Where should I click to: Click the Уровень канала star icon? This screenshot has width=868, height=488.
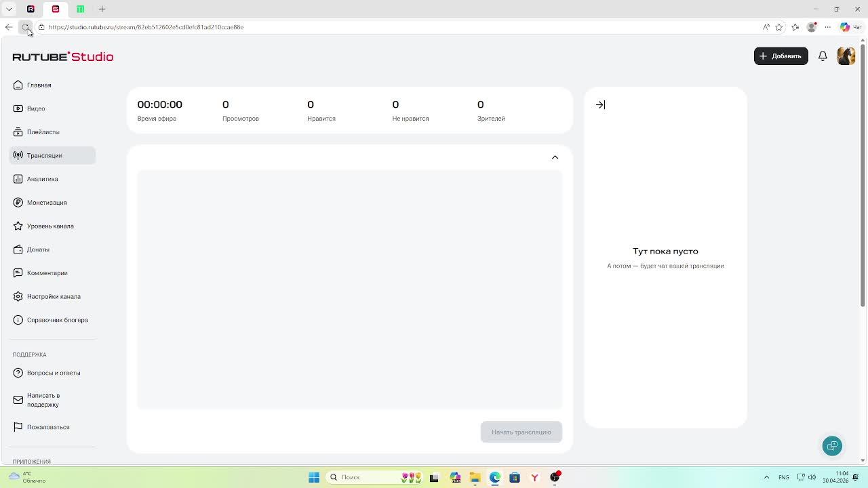(x=18, y=226)
